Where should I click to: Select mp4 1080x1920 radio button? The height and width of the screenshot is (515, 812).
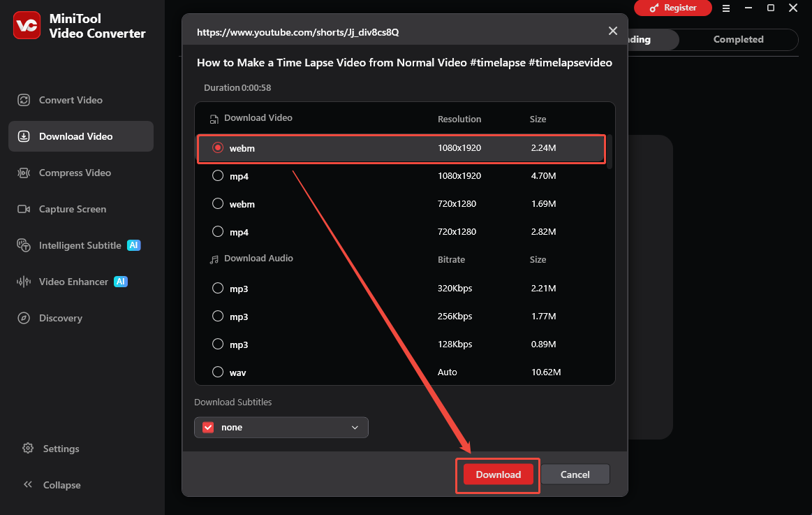pos(218,175)
